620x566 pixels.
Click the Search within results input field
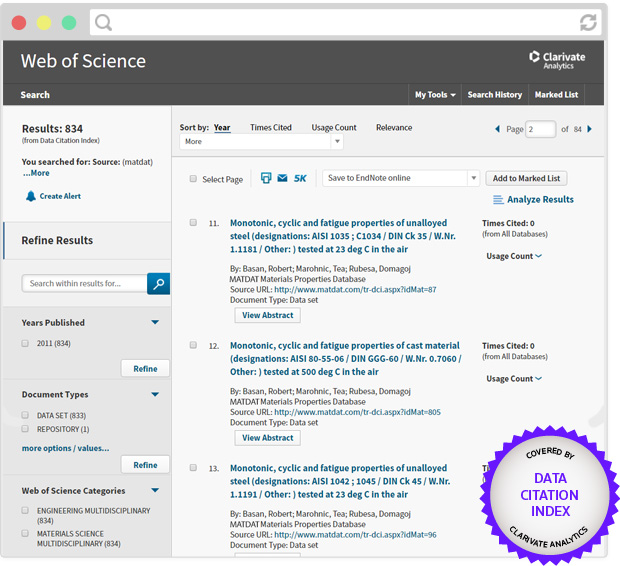coord(84,284)
